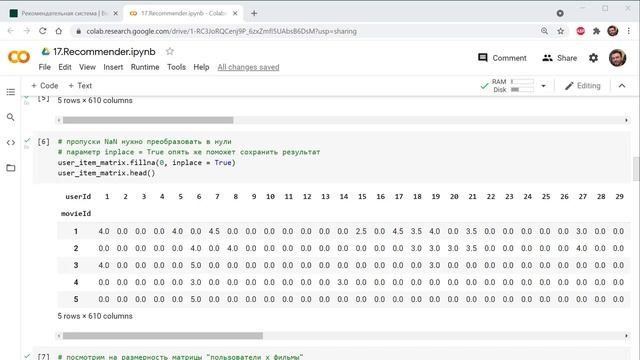The height and width of the screenshot is (360, 640).
Task: Click the cell [5] output horizontal scrollbar thumb
Action: click(148, 120)
